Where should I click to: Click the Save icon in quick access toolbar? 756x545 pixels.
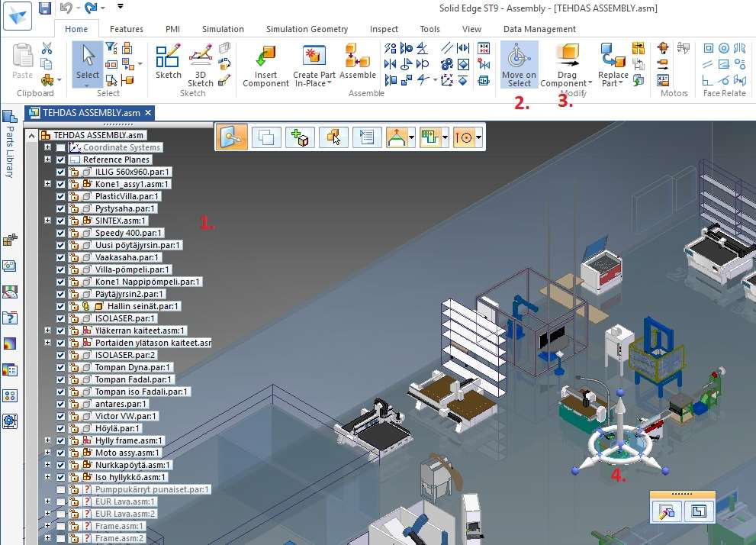coord(45,8)
